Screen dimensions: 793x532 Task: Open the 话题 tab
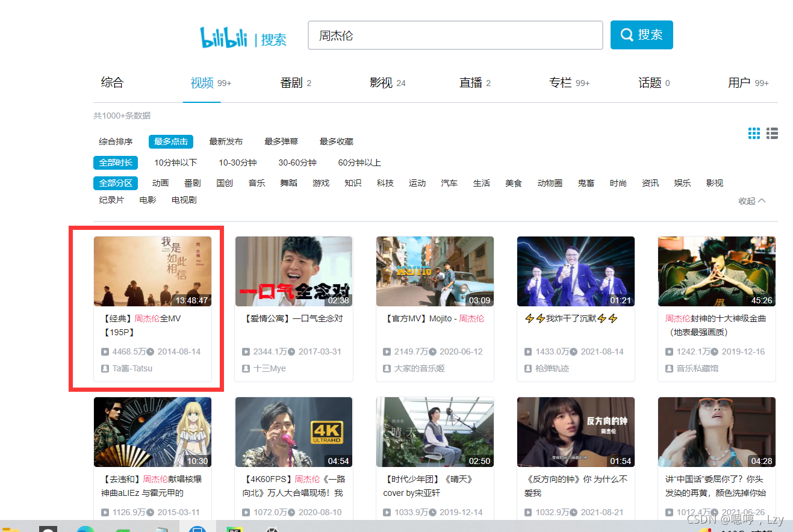tap(654, 83)
